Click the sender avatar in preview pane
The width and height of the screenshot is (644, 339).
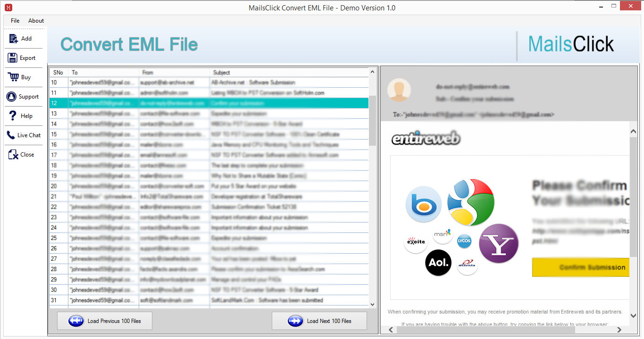click(399, 90)
